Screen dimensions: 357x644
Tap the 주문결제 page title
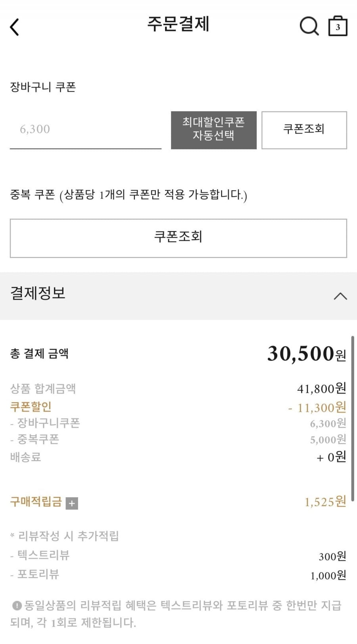point(178,24)
